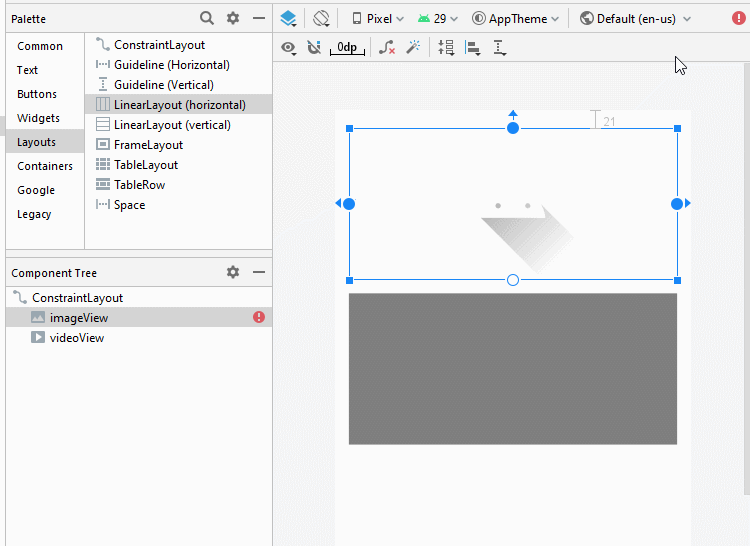Clear all constraints icon

click(x=386, y=47)
